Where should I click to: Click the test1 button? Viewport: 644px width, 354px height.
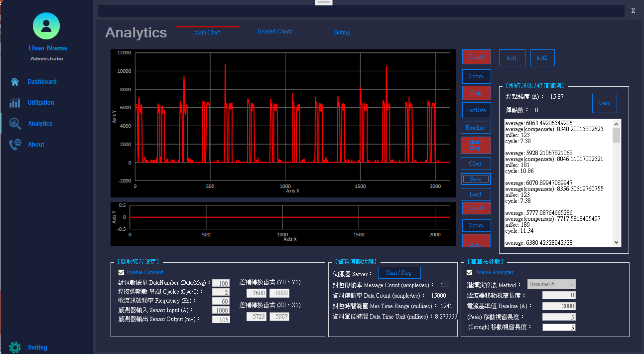[512, 58]
